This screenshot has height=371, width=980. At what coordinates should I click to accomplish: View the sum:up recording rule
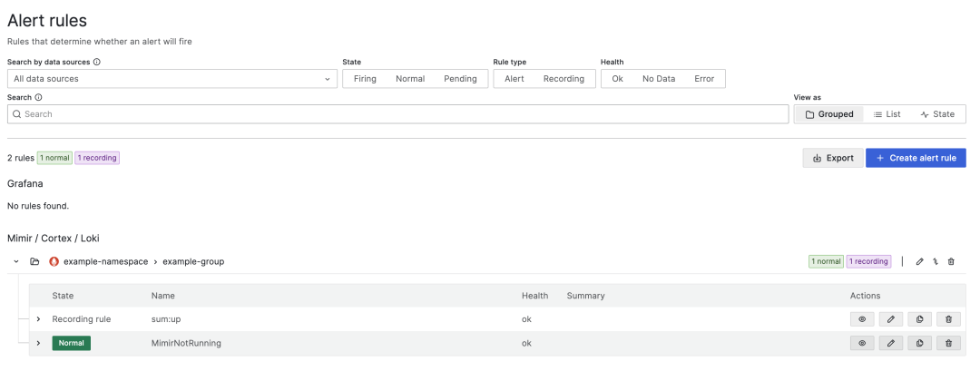[x=862, y=319]
